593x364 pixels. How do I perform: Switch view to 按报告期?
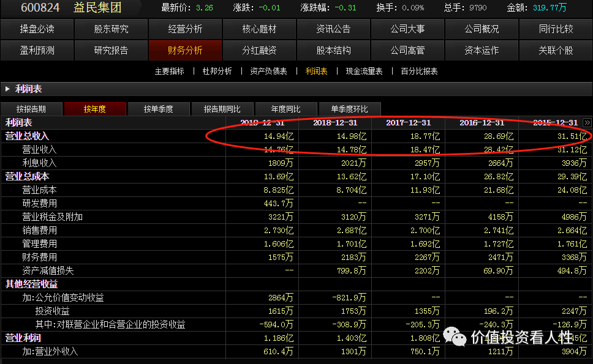31,109
